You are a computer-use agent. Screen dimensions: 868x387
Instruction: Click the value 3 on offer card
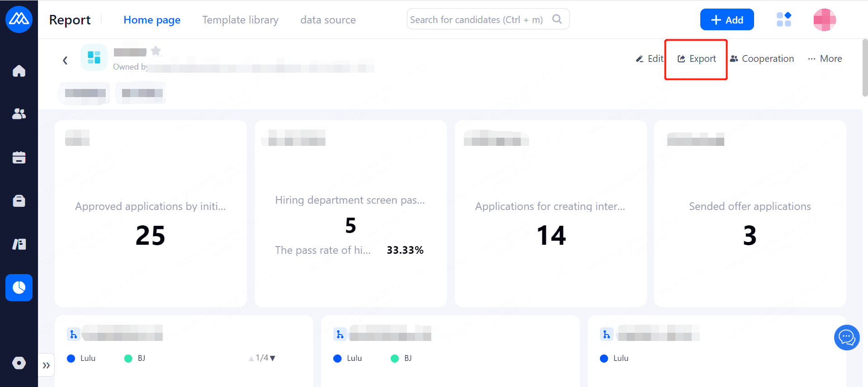(x=750, y=235)
